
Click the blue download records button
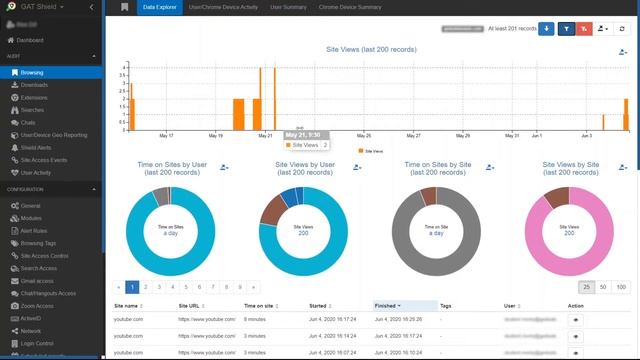click(546, 29)
